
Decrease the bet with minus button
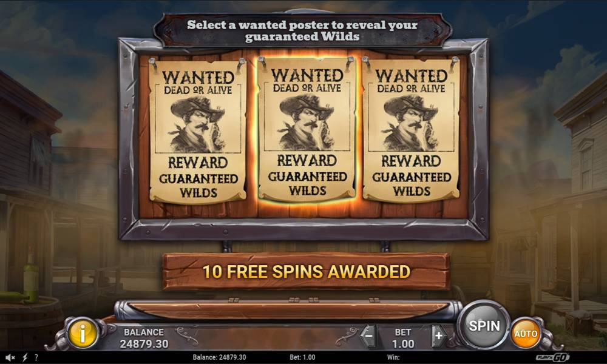coord(368,335)
